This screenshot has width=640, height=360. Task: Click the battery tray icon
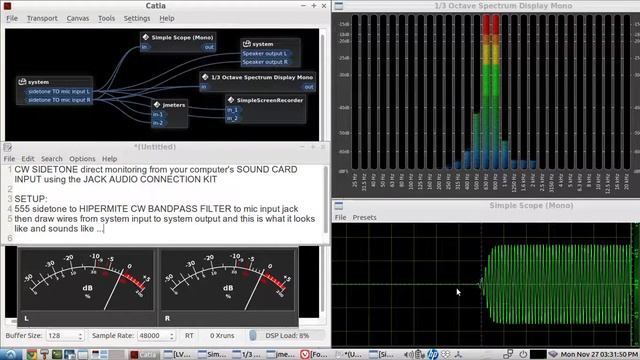pyautogui.click(x=420, y=354)
